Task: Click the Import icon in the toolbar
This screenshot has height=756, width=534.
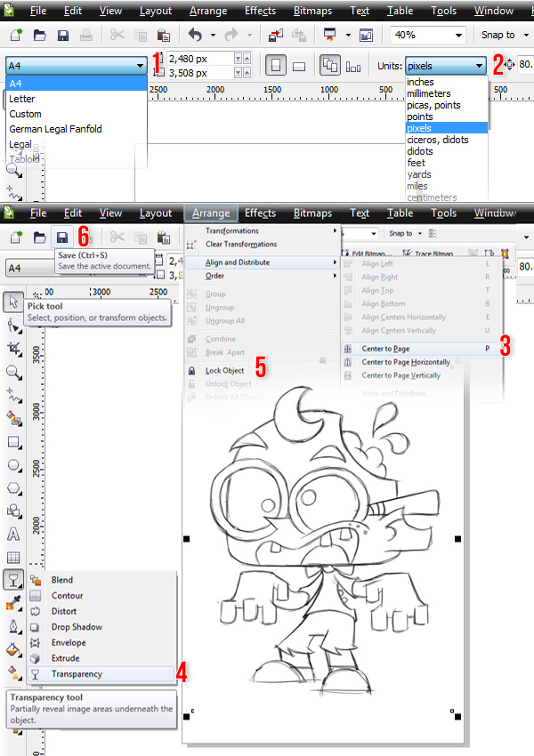Action: (x=275, y=35)
